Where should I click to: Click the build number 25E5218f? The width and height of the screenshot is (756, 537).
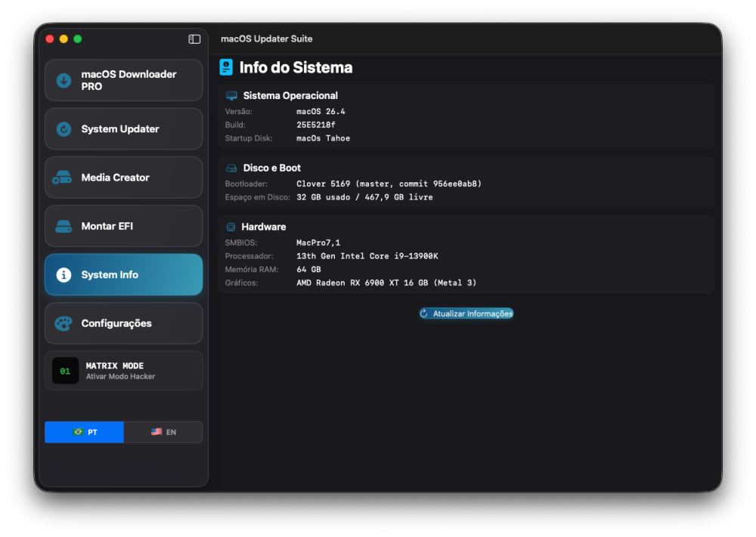[x=316, y=125]
